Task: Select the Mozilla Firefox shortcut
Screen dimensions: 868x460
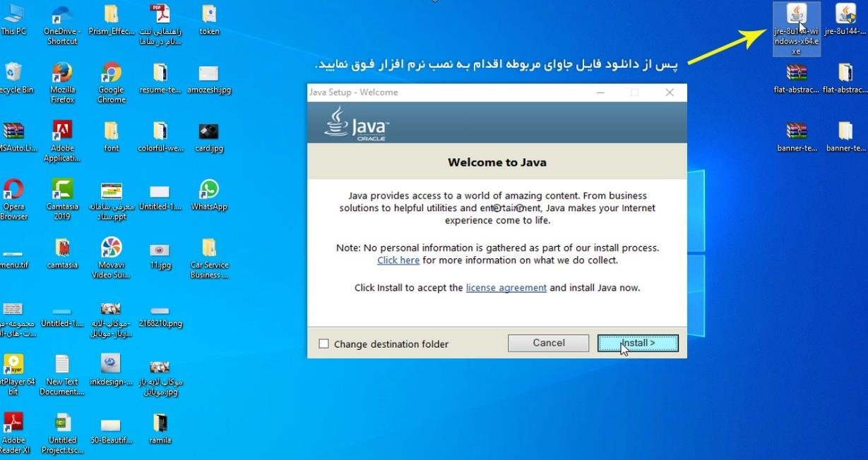Action: click(62, 83)
